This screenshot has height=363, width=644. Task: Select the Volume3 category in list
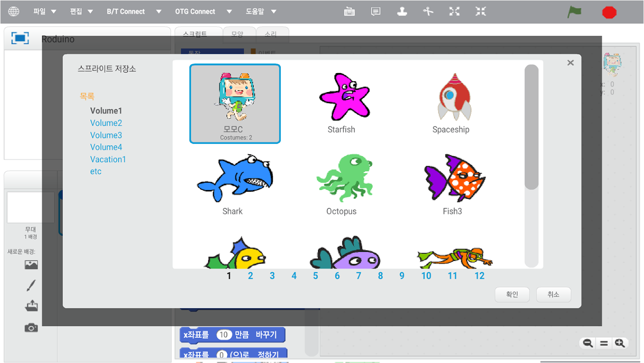[106, 135]
